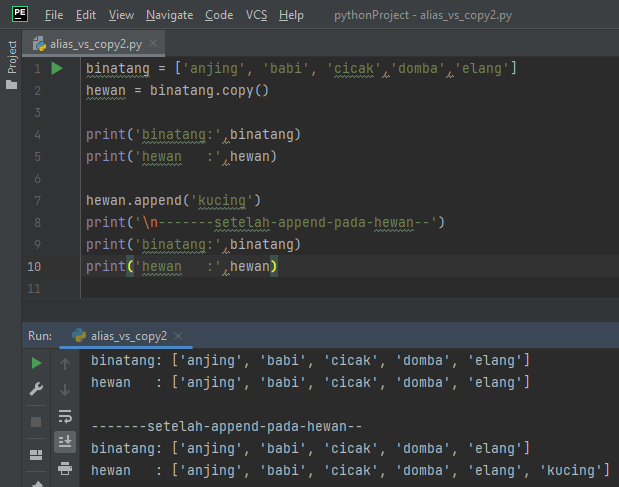Click 'binatang' variable on line 1

pyautogui.click(x=118, y=69)
